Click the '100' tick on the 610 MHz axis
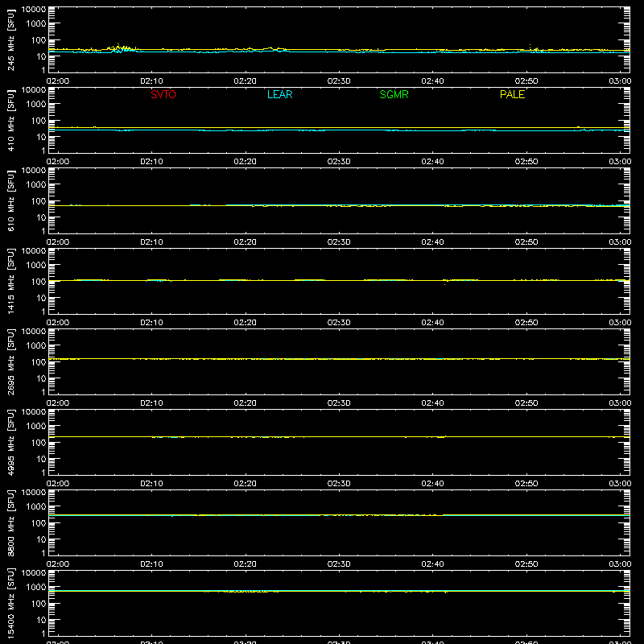This screenshot has height=644, width=644. point(39,201)
